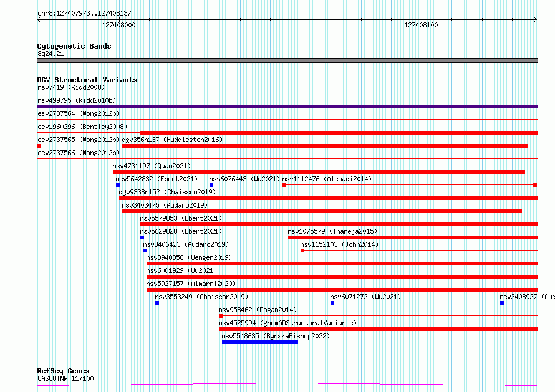Click the nsv3403475 (Audano2019) label
This screenshot has width=555, height=392.
[x=165, y=205]
